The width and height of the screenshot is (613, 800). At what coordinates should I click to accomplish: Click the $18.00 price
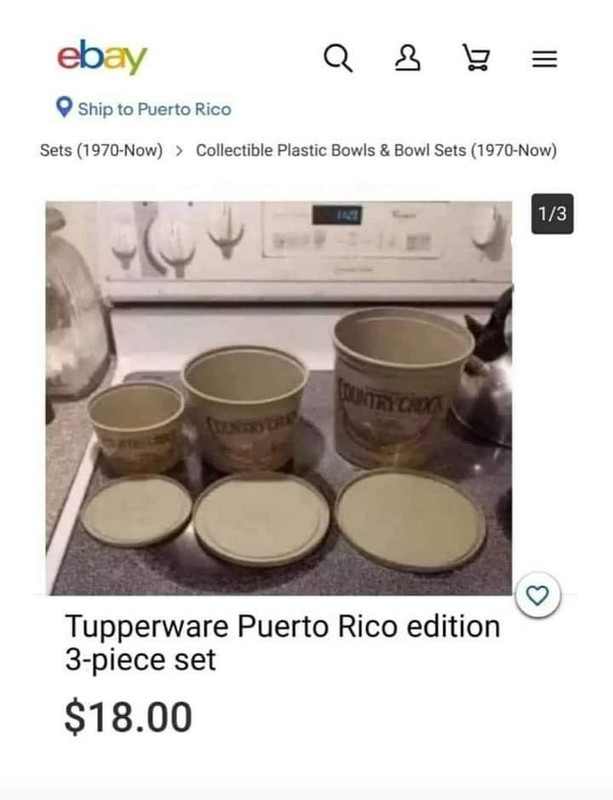pyautogui.click(x=128, y=717)
